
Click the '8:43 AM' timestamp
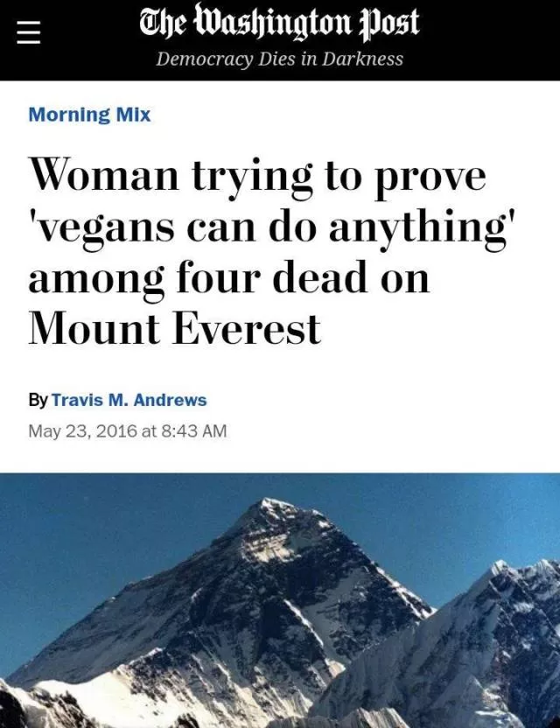(x=194, y=430)
